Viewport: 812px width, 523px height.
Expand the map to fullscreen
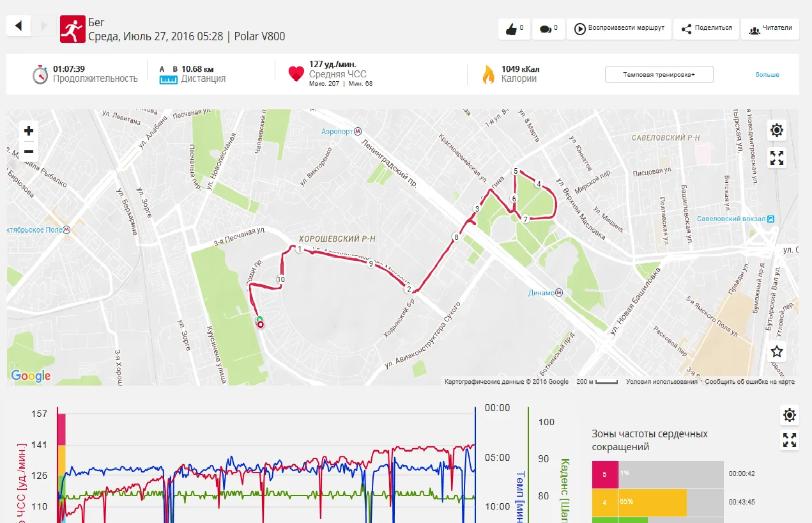click(777, 158)
